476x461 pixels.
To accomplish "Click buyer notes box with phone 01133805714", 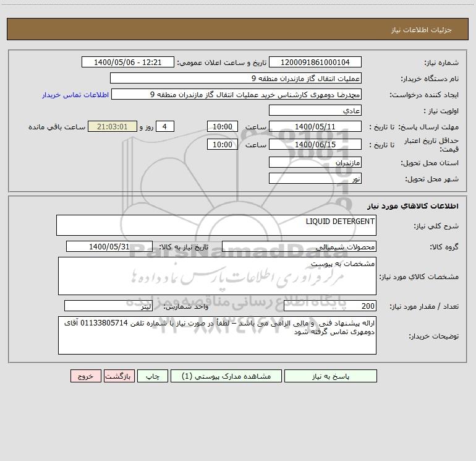I will [x=217, y=335].
